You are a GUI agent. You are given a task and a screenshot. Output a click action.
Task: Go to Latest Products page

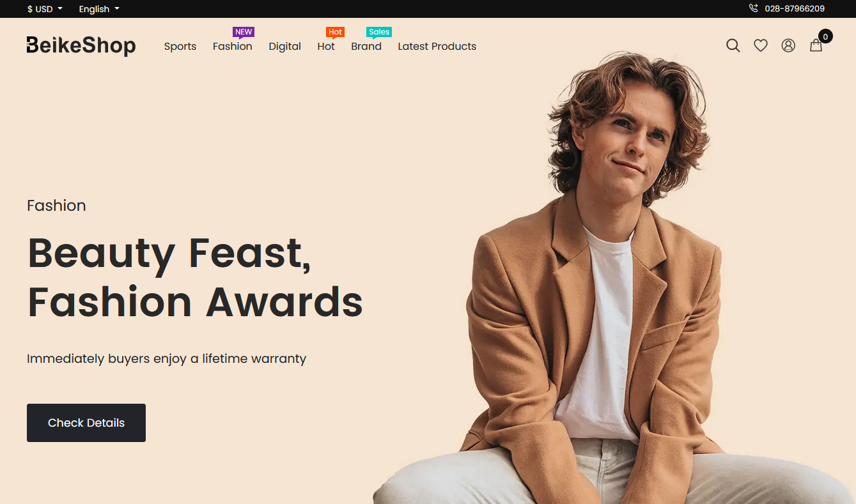[437, 46]
